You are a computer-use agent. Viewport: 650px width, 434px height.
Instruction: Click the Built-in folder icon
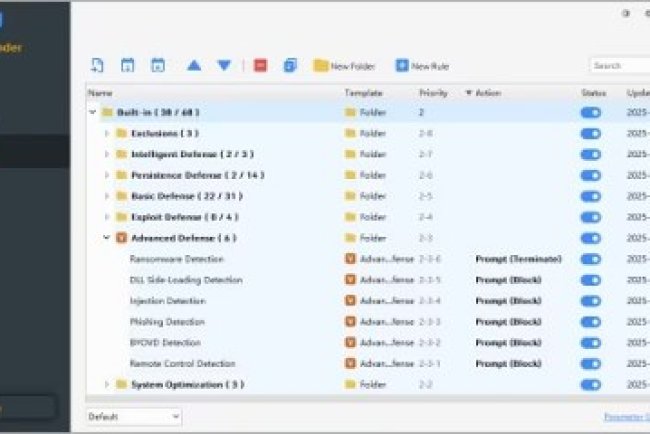pos(107,112)
